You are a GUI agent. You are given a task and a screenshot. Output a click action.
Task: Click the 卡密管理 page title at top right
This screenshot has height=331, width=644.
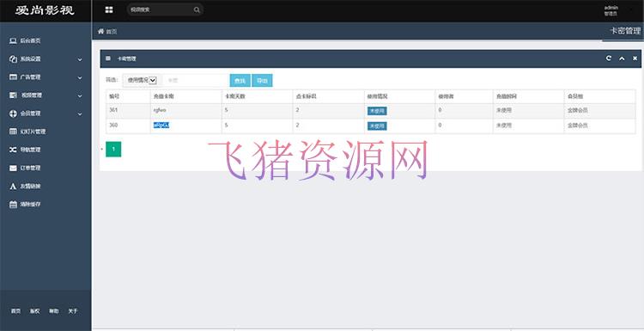[625, 31]
